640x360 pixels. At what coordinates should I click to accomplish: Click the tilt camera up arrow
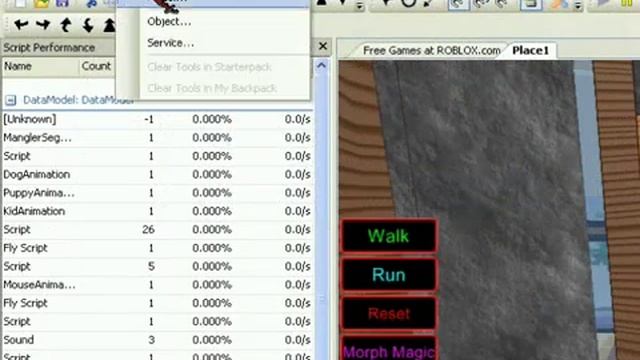click(66, 25)
